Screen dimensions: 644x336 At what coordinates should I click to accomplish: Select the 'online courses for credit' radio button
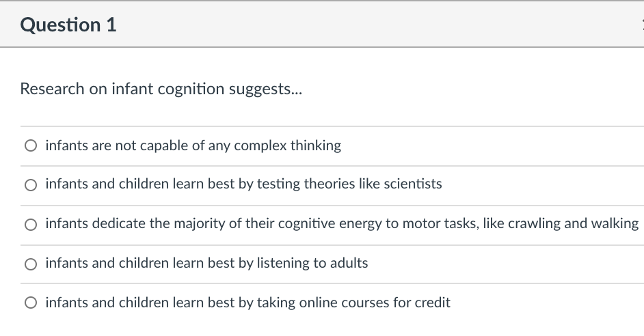pos(31,303)
